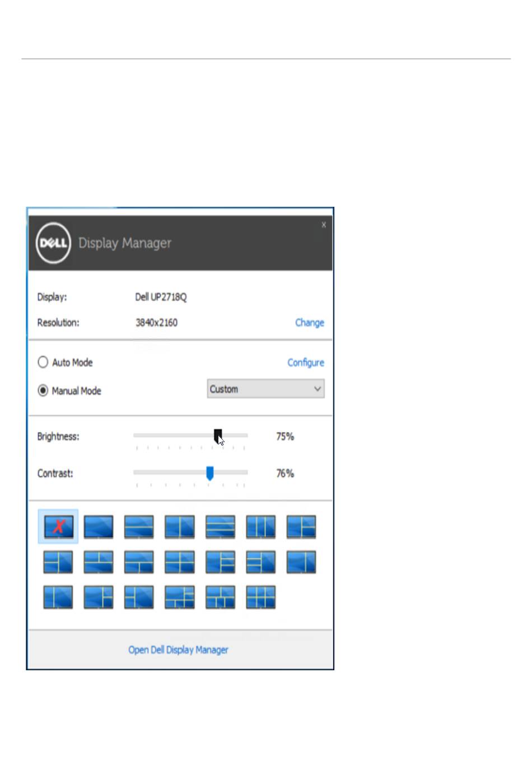The width and height of the screenshot is (532, 770).
Task: Click the Change resolution link
Action: pos(309,323)
